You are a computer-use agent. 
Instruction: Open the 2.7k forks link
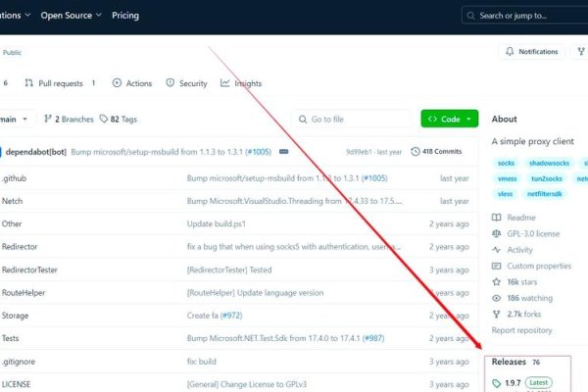pos(524,315)
